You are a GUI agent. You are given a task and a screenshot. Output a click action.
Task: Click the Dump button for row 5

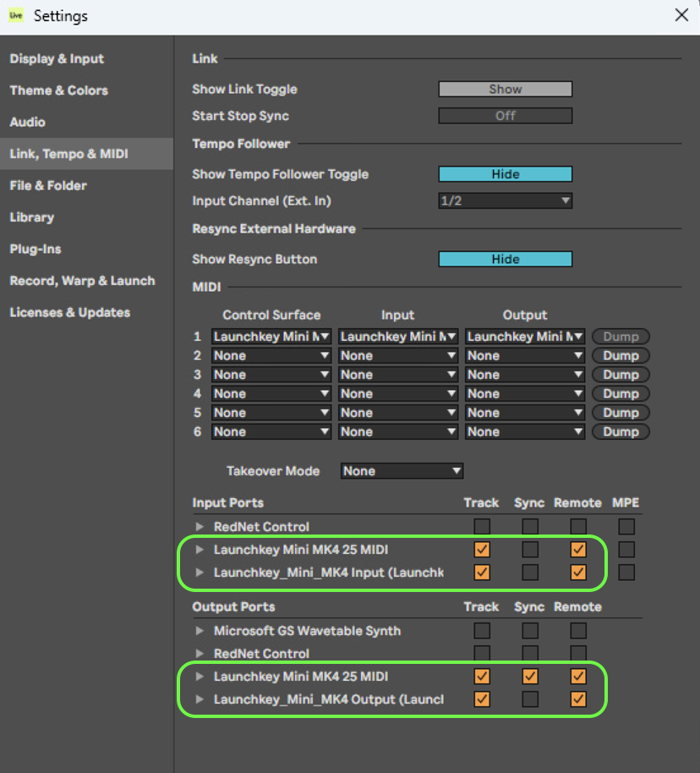pos(621,413)
